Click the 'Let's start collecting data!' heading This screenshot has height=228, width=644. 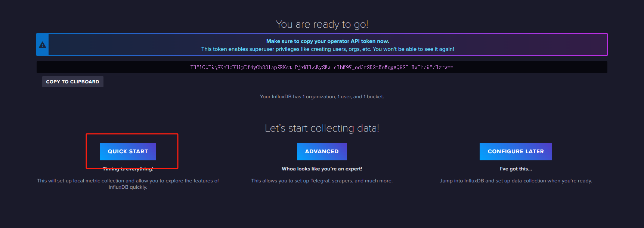point(322,128)
